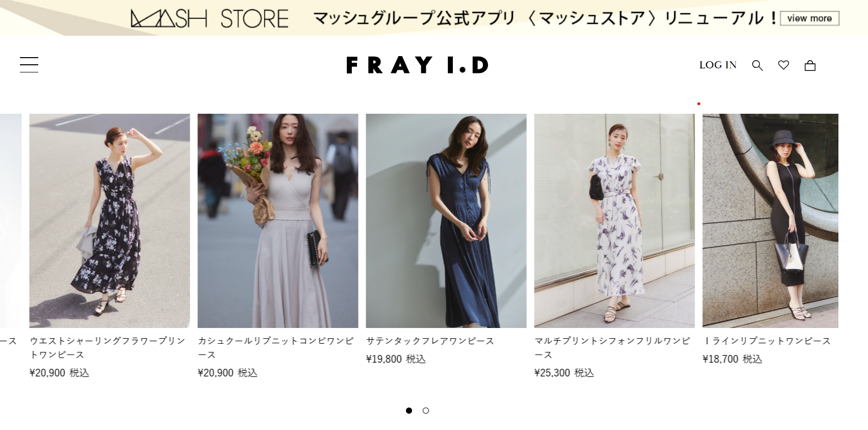
Task: Click Iラインリブニットワンピース product name
Action: coord(767,341)
